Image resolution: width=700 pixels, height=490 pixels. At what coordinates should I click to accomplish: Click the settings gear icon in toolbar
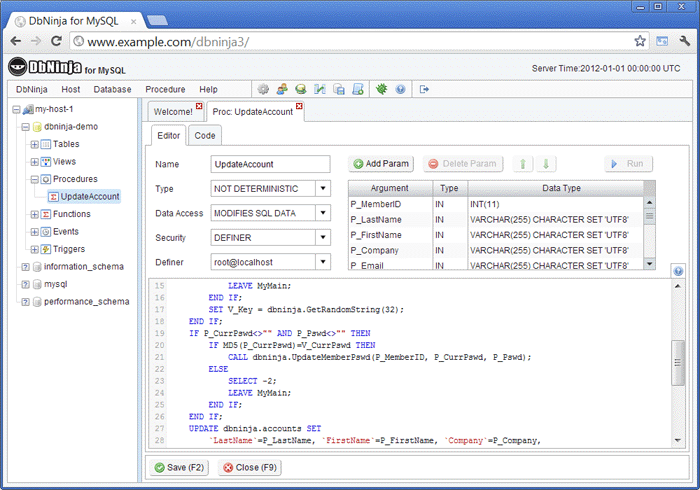pos(264,89)
